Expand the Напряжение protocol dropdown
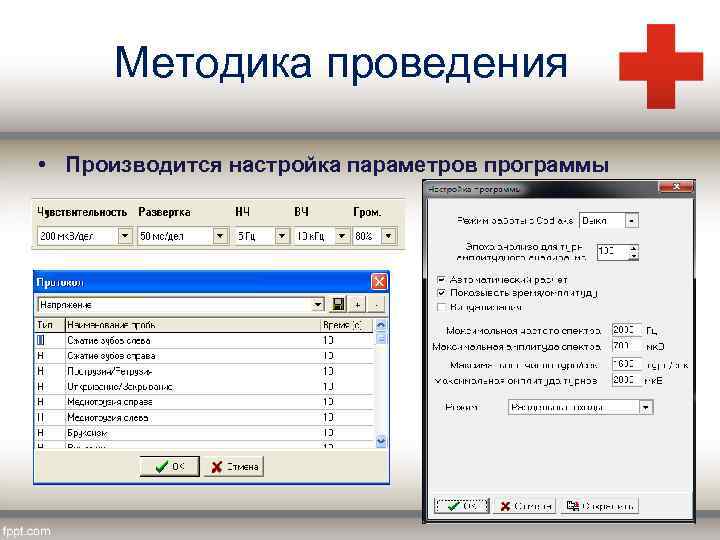The image size is (720, 540). tap(317, 304)
